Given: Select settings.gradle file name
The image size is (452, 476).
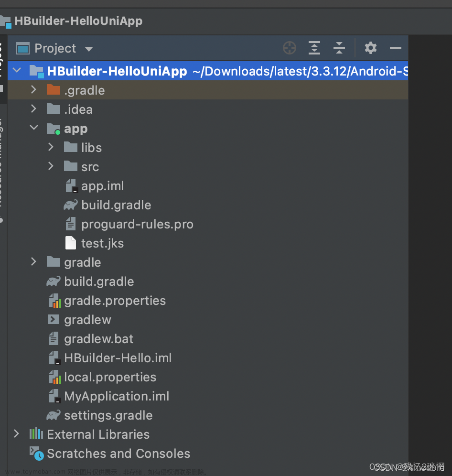Looking at the screenshot, I should tap(108, 416).
